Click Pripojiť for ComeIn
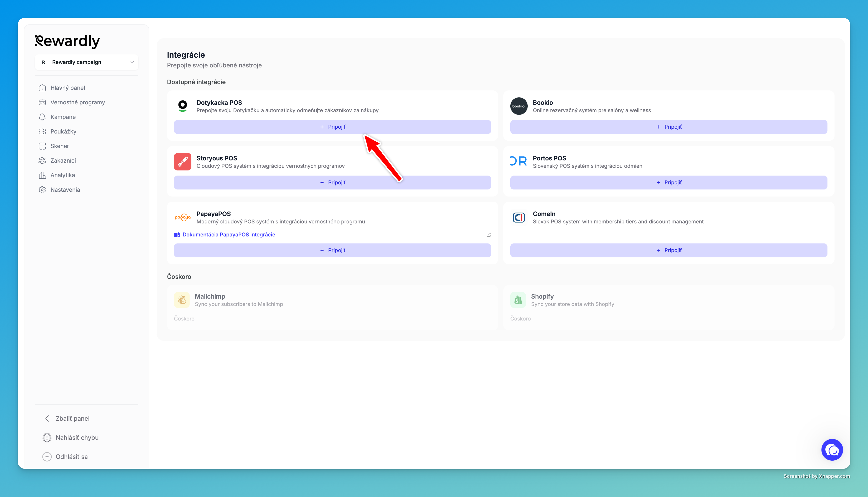Screen dimensions: 868x497 [669, 250]
